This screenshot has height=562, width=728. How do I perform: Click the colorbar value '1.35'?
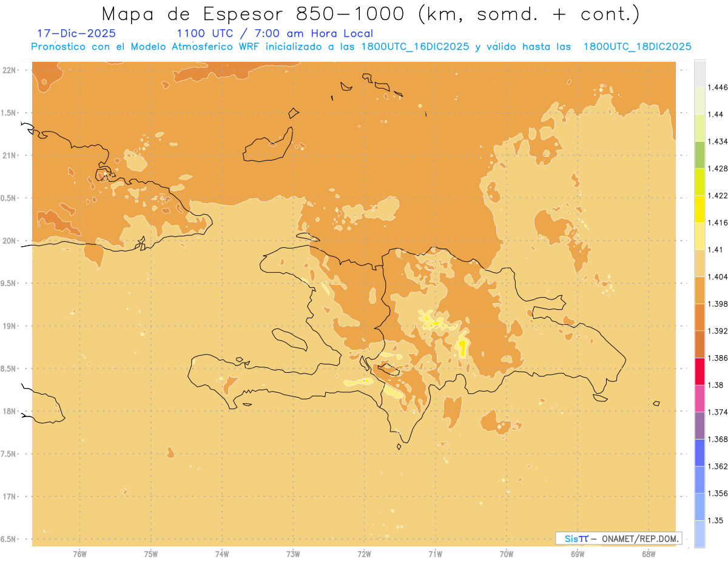(x=716, y=520)
